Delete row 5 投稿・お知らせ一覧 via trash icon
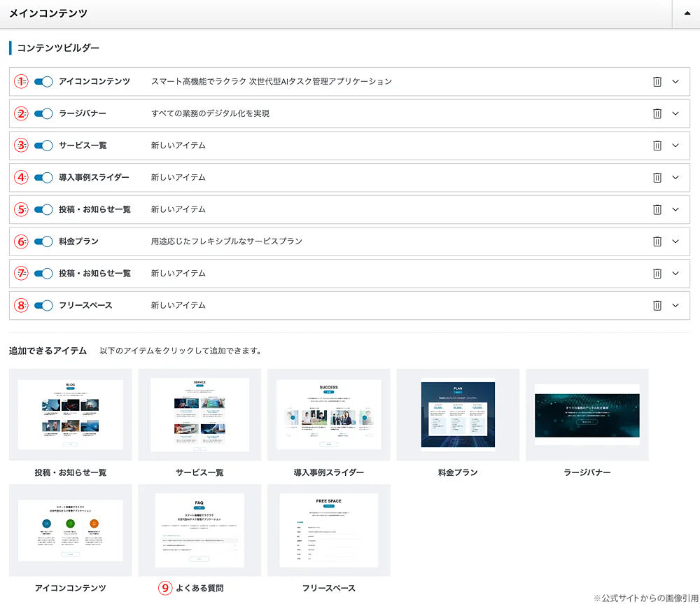 [x=657, y=209]
